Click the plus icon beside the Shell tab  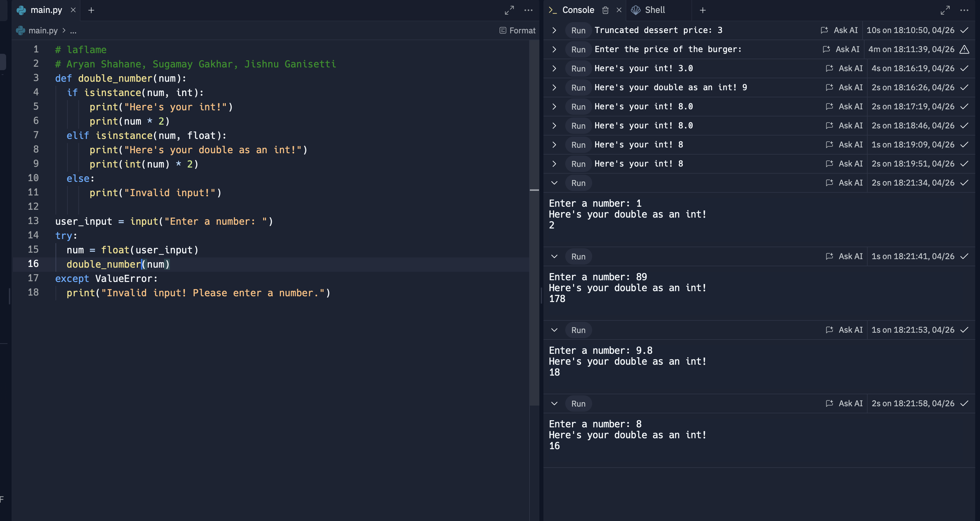coord(703,10)
